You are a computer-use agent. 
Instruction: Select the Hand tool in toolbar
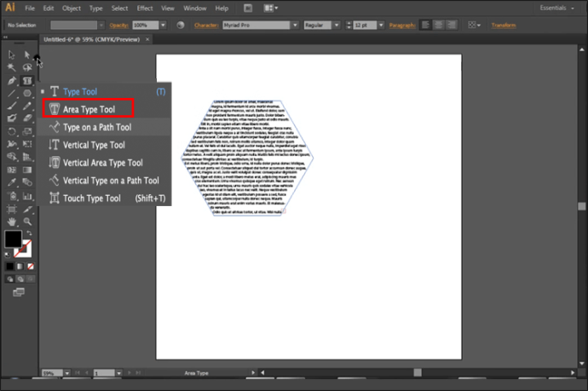(12, 221)
